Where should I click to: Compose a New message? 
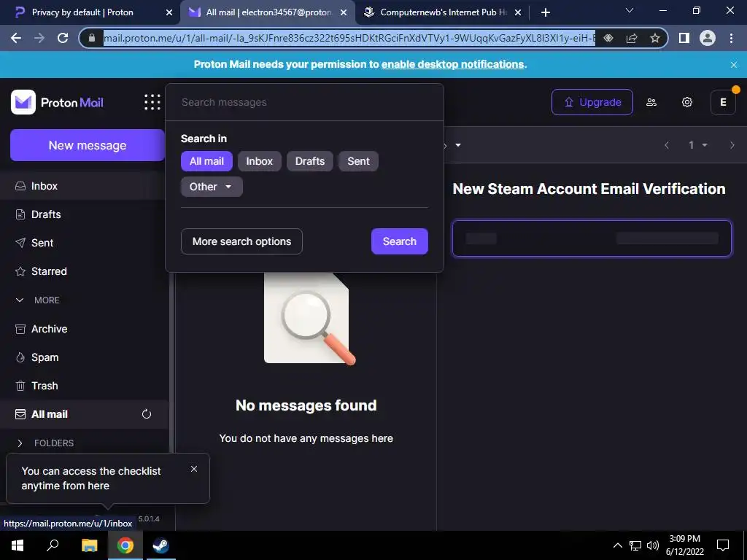88,145
